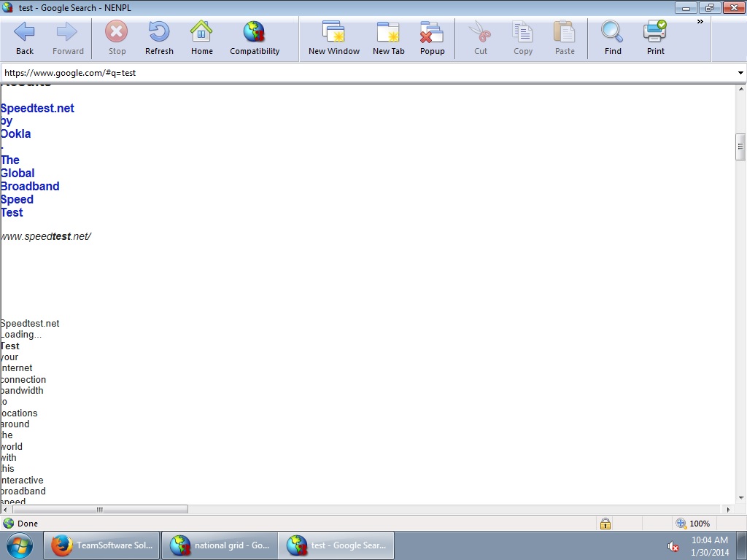The image size is (747, 560).
Task: Click the www.speedtest.net/ URL text
Action: pos(46,236)
